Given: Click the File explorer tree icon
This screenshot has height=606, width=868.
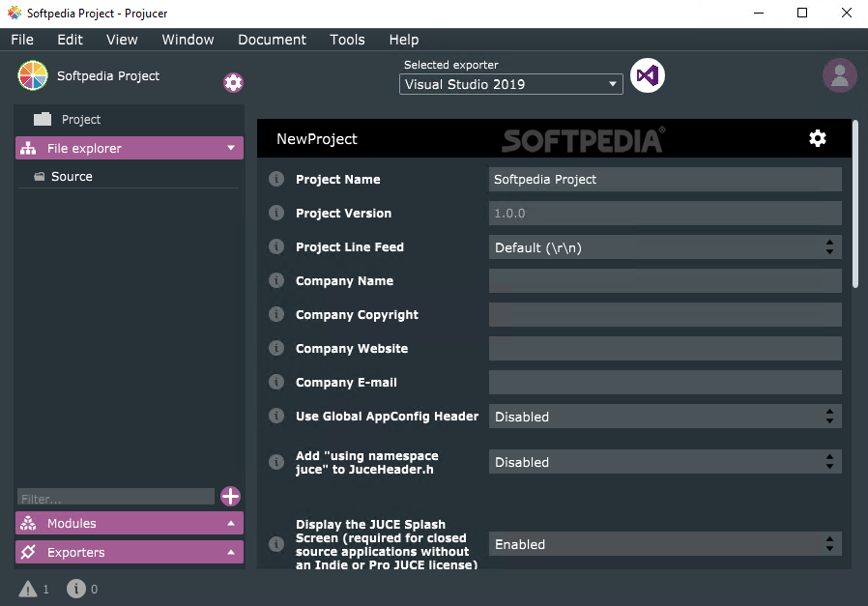Looking at the screenshot, I should 28,148.
